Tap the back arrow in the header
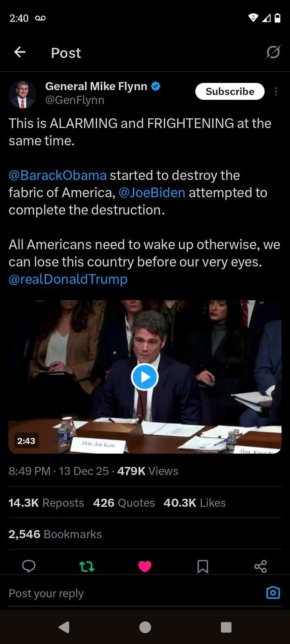Viewport: 290px width, 644px height. (20, 52)
